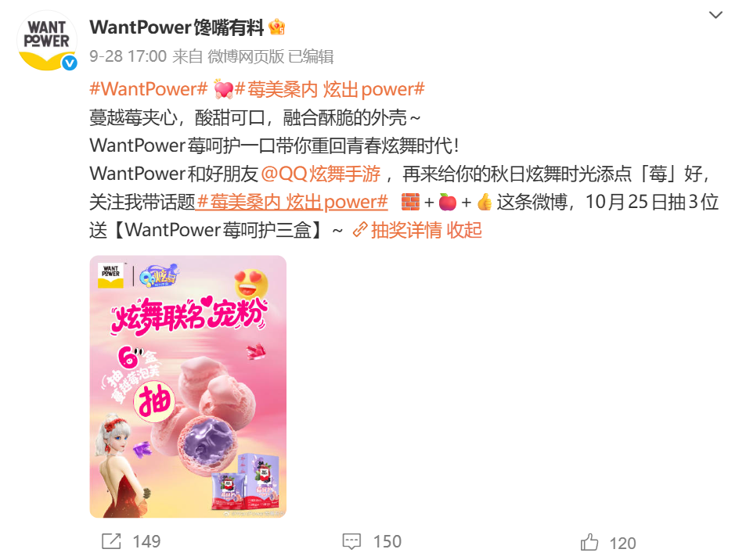Open the underlined #莓美桑内 炫出power# topic link

pos(292,202)
